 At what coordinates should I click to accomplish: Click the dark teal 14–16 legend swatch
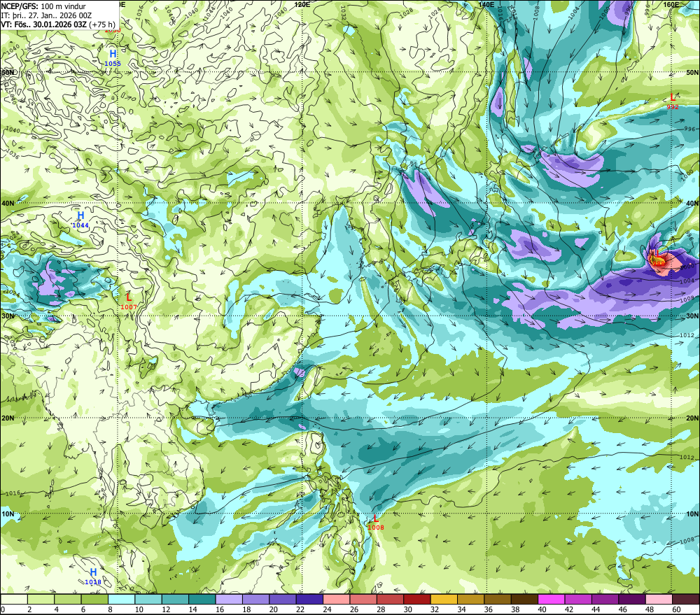[x=202, y=600]
